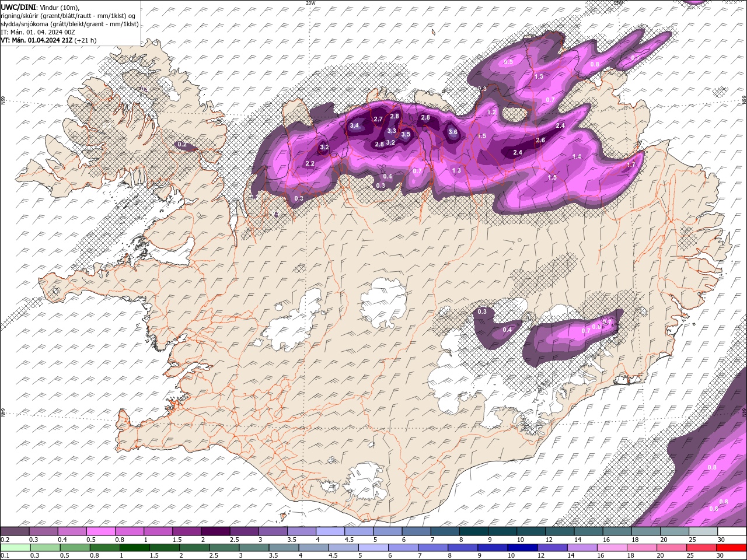Image resolution: width=747 pixels, height=560 pixels.
Task: Select the dark teal 8–9 upper legend swatch
Action: [x=473, y=531]
